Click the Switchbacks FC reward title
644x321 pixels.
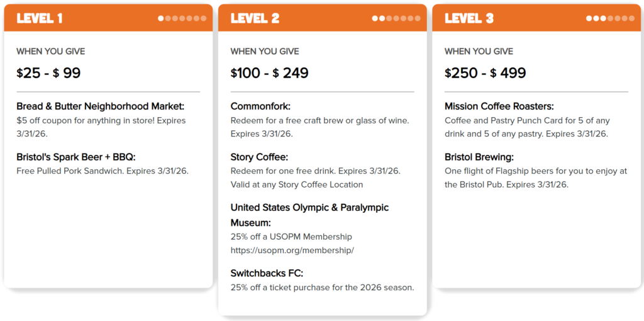[x=267, y=273]
